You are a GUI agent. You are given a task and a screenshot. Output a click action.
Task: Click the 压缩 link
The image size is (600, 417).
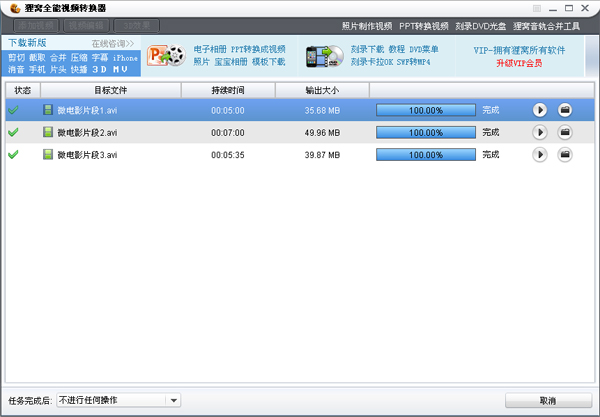coord(79,58)
